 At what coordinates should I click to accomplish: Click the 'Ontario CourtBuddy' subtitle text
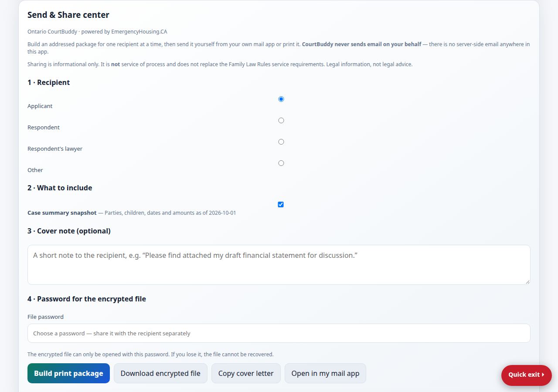(x=52, y=32)
